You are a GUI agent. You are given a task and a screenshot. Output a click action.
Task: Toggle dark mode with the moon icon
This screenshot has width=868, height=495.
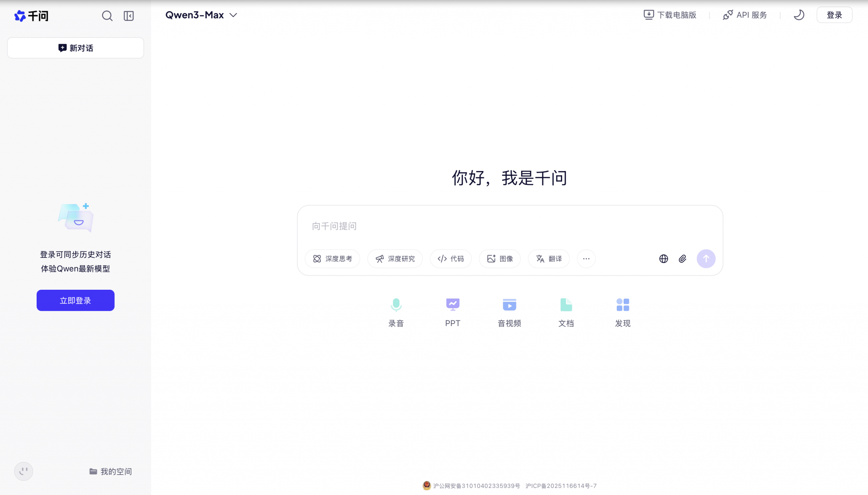coord(799,15)
